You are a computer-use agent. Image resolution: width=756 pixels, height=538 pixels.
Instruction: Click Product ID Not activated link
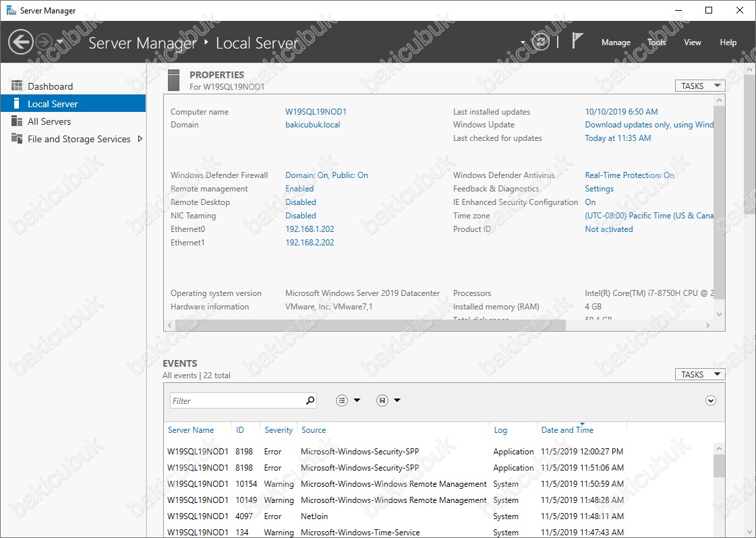[608, 229]
